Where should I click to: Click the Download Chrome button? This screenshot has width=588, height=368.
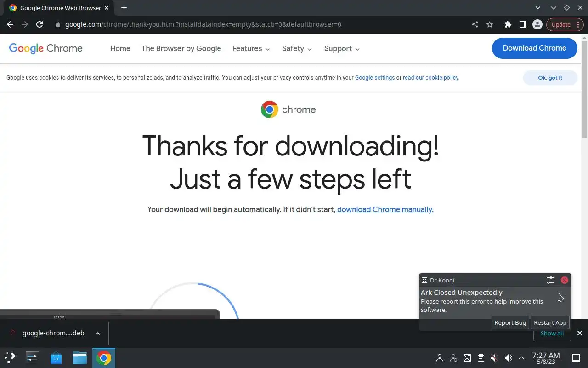(534, 48)
